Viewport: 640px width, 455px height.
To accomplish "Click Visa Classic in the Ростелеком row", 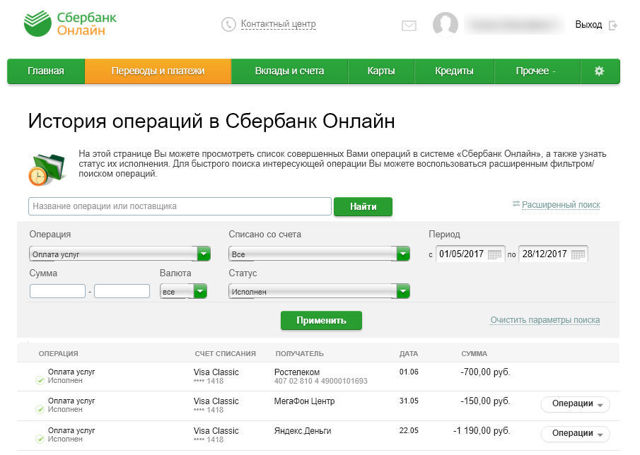I will (216, 372).
